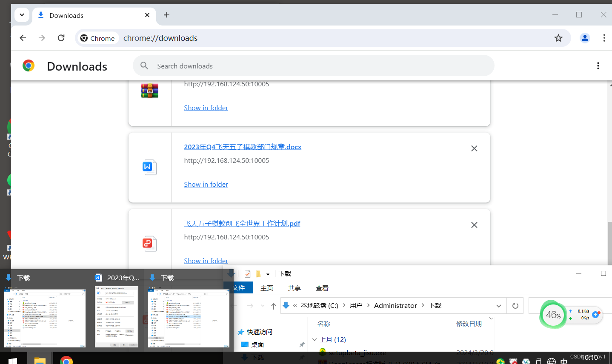Click the Chrome logo beside Downloads heading
The height and width of the screenshot is (364, 612).
[x=29, y=65]
